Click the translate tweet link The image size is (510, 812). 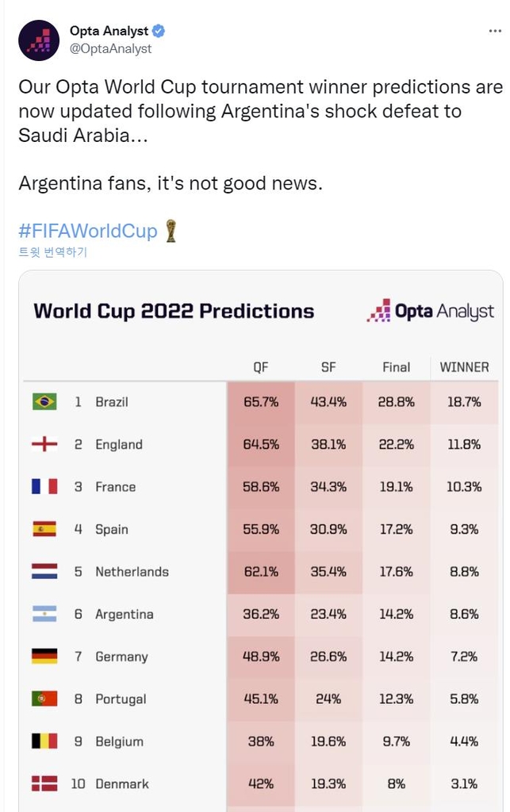[x=52, y=252]
